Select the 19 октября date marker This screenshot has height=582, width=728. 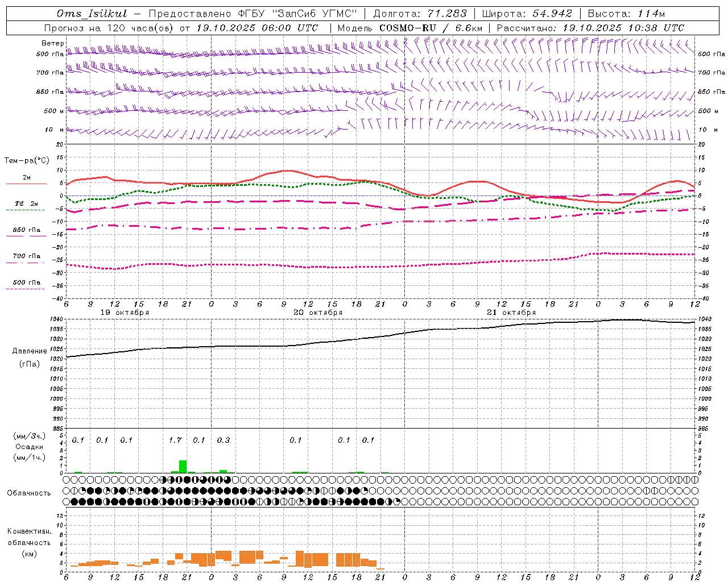(125, 313)
